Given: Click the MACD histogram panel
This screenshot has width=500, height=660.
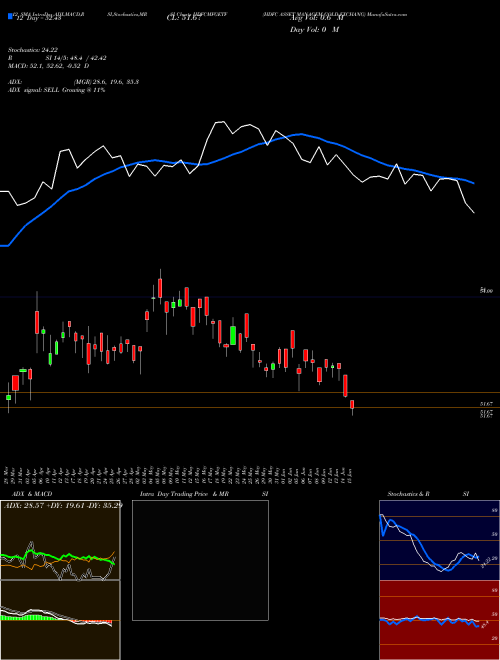Looking at the screenshot, I should click(60, 620).
